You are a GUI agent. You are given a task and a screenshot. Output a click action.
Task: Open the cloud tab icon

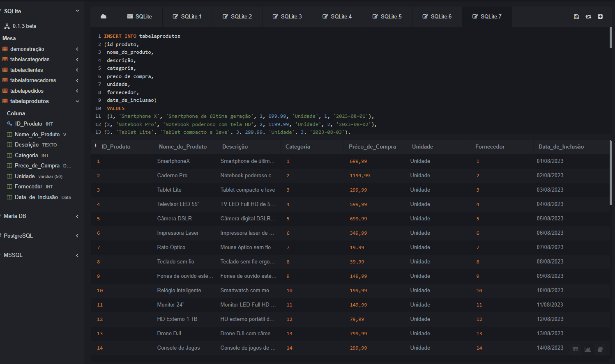tap(104, 16)
